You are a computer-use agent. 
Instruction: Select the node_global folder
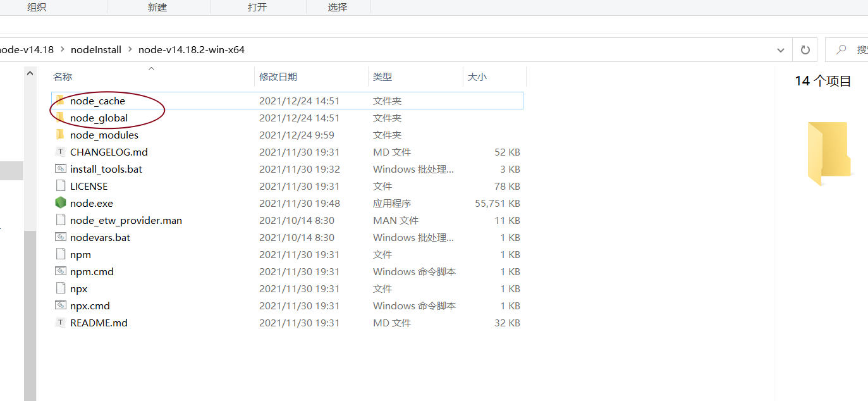coord(99,118)
